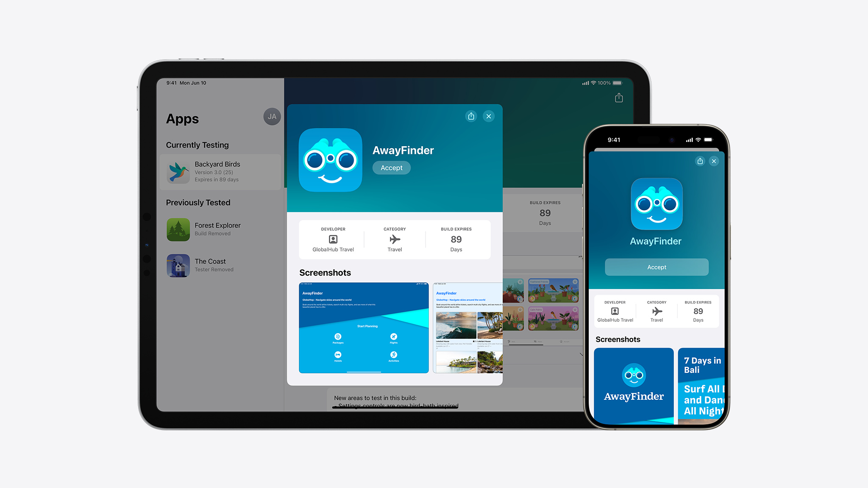Viewport: 868px width, 488px height.
Task: Click the Travel category airplane icon
Action: (393, 239)
